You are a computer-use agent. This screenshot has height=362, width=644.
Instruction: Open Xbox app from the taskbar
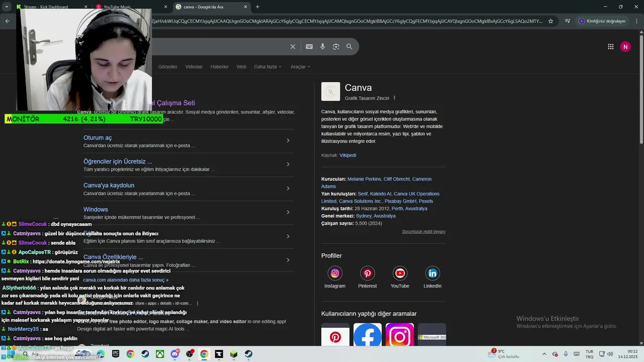pos(159,354)
